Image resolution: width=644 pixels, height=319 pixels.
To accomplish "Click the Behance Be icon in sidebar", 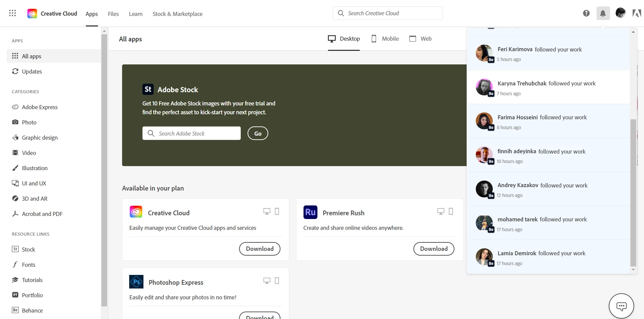I will [x=15, y=310].
